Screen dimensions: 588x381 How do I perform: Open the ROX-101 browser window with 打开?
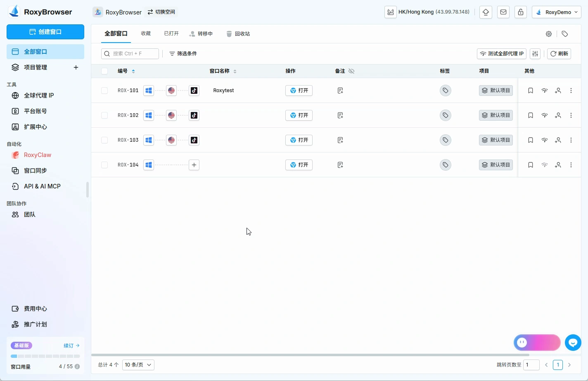pos(299,90)
